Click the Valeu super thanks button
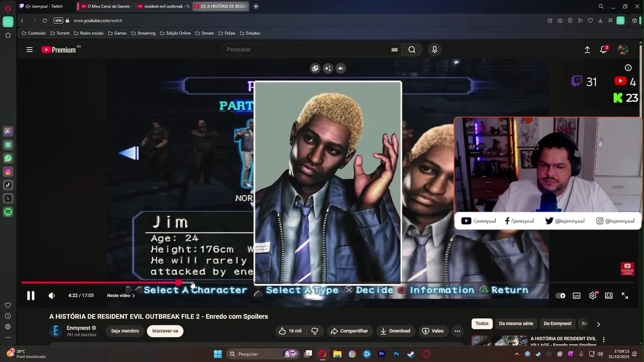This screenshot has width=644, height=362. (x=433, y=331)
